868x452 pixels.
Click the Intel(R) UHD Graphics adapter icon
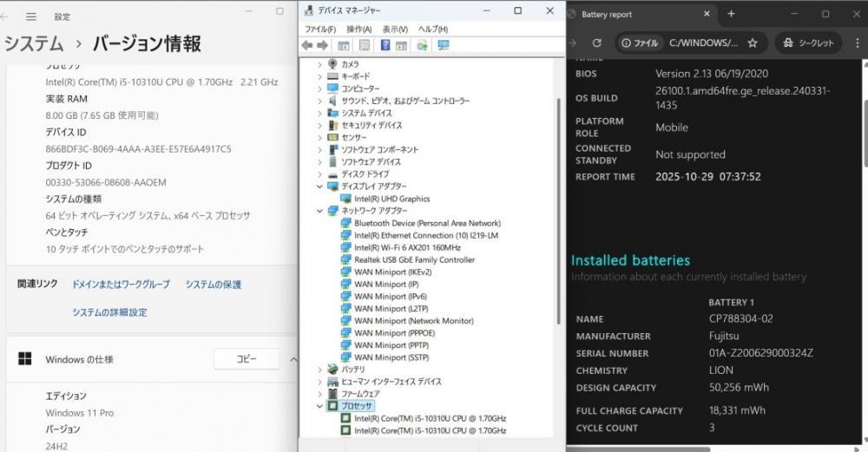(345, 199)
